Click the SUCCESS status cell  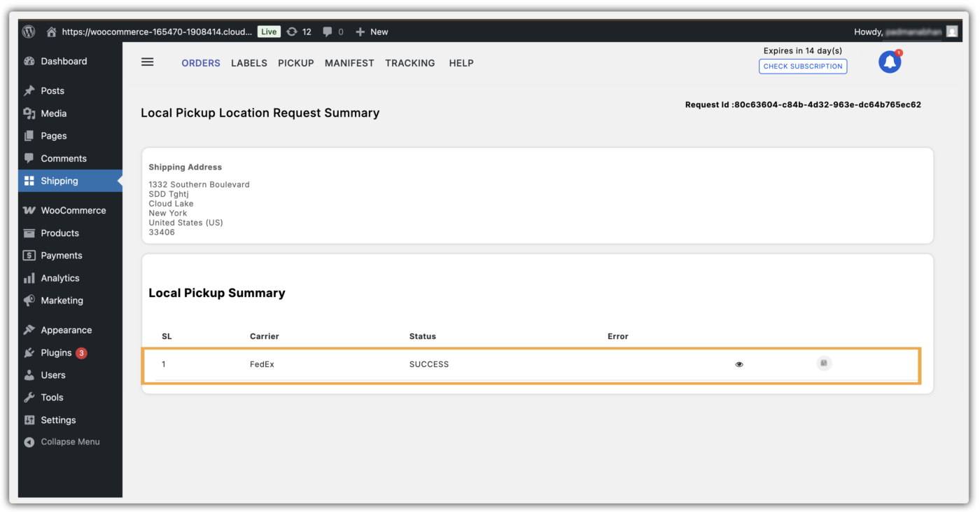429,364
